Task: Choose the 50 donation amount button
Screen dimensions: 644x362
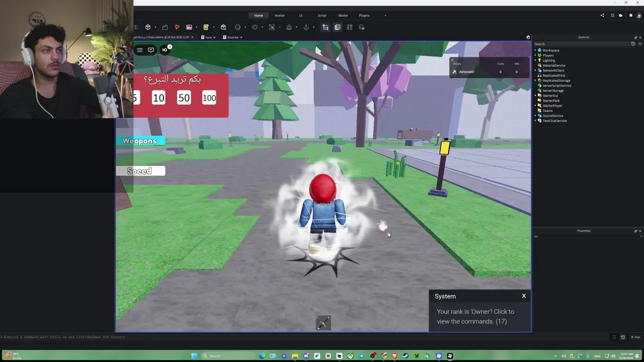Action: pos(184,98)
